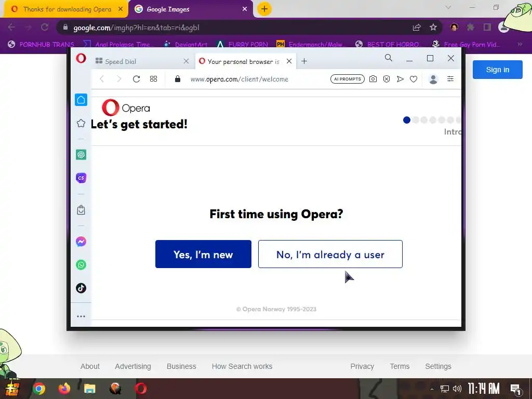This screenshot has width=532, height=399.
Task: Open Business footer link
Action: click(x=181, y=366)
